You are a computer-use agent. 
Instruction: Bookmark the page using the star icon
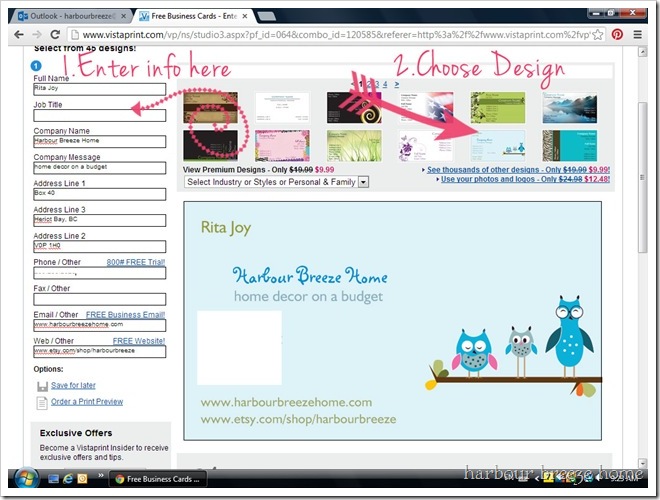coord(597,35)
